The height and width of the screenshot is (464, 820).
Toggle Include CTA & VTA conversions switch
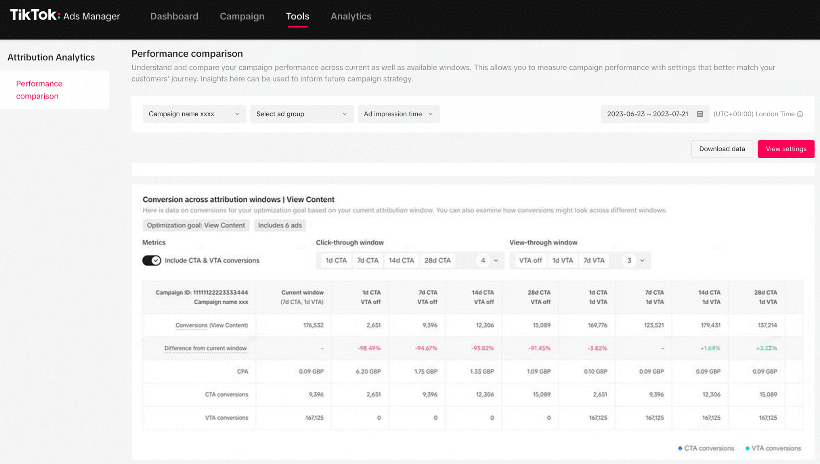(x=152, y=260)
